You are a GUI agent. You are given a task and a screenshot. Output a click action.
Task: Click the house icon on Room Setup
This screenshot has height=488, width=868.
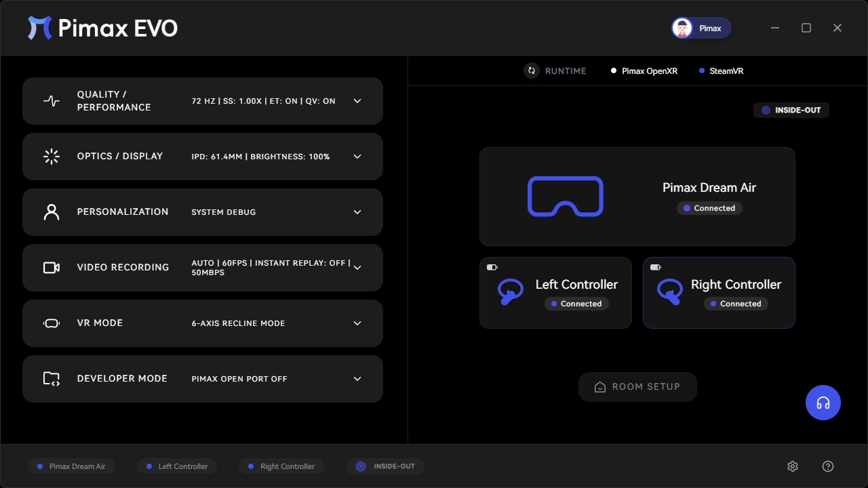pyautogui.click(x=600, y=387)
